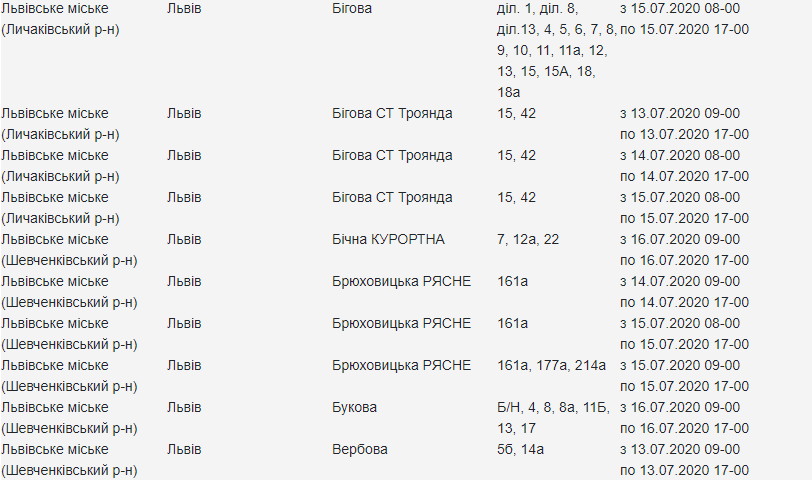Viewport: 812px width, 480px height.
Task: Click the street cell "Бічна КУРОРТНА"
Action: pyautogui.click(x=388, y=239)
